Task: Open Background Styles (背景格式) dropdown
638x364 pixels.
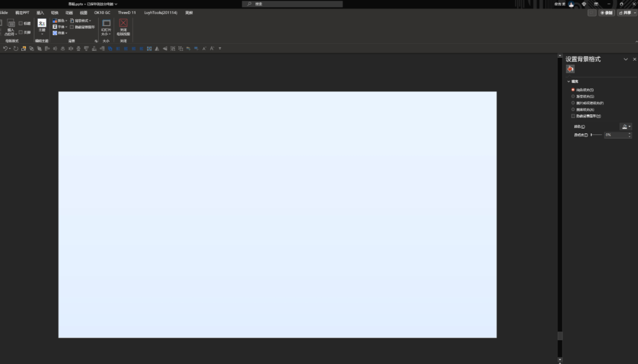Action: pos(80,21)
